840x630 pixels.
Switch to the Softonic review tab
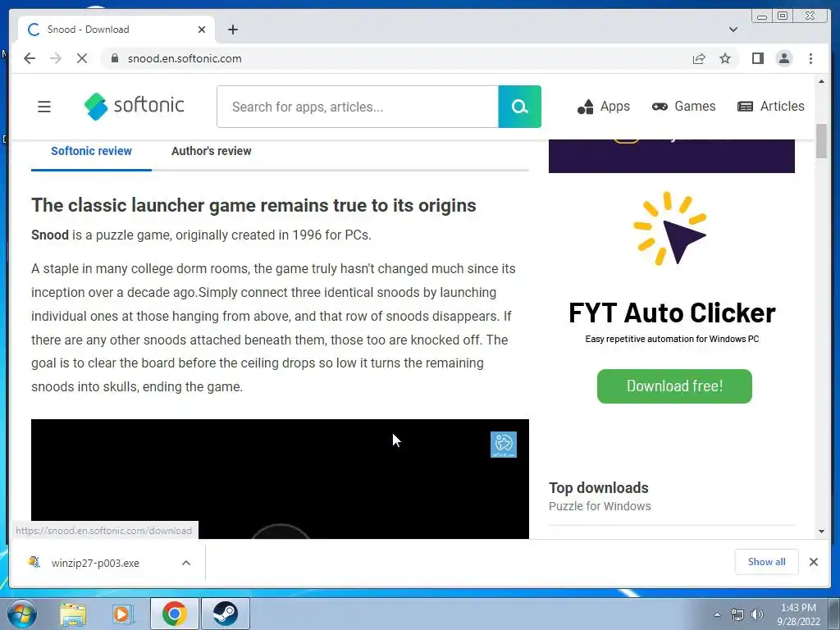point(91,151)
